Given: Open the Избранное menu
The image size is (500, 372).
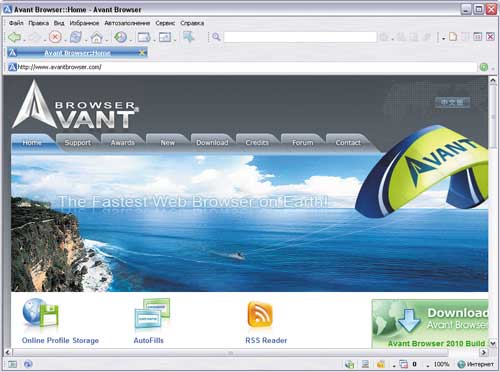Looking at the screenshot, I should pos(84,23).
